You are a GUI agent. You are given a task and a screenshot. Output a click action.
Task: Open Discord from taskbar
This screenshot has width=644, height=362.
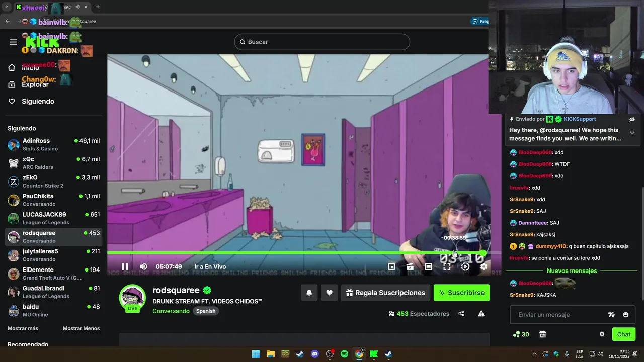(x=315, y=354)
